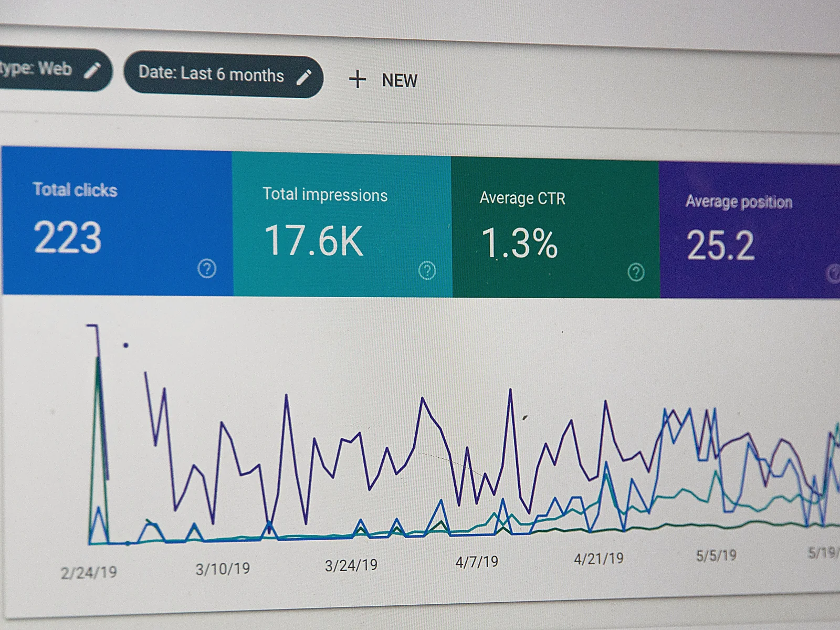The width and height of the screenshot is (840, 630).
Task: Select the 1.3% average CTR value
Action: 519,243
